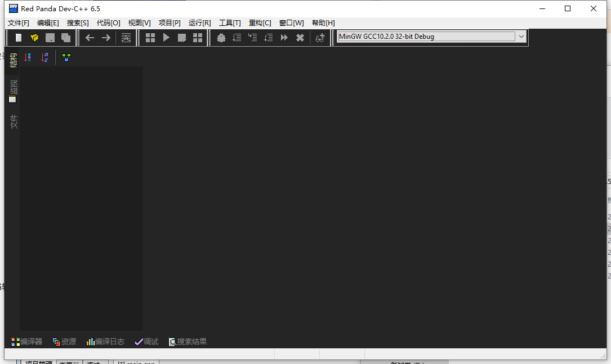Image resolution: width=611 pixels, height=364 pixels.
Task: Click the Compile grid icon
Action: click(x=150, y=38)
